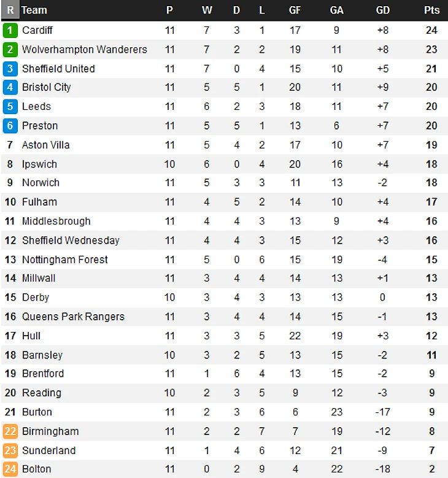Screen dimensions: 448x478
Task: Click the R rank column header
Action: tap(10, 10)
